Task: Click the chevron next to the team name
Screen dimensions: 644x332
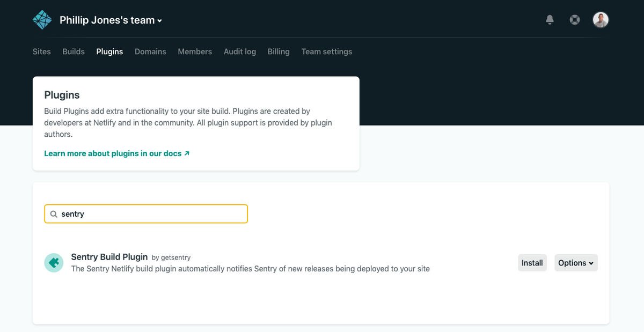Action: coord(158,19)
